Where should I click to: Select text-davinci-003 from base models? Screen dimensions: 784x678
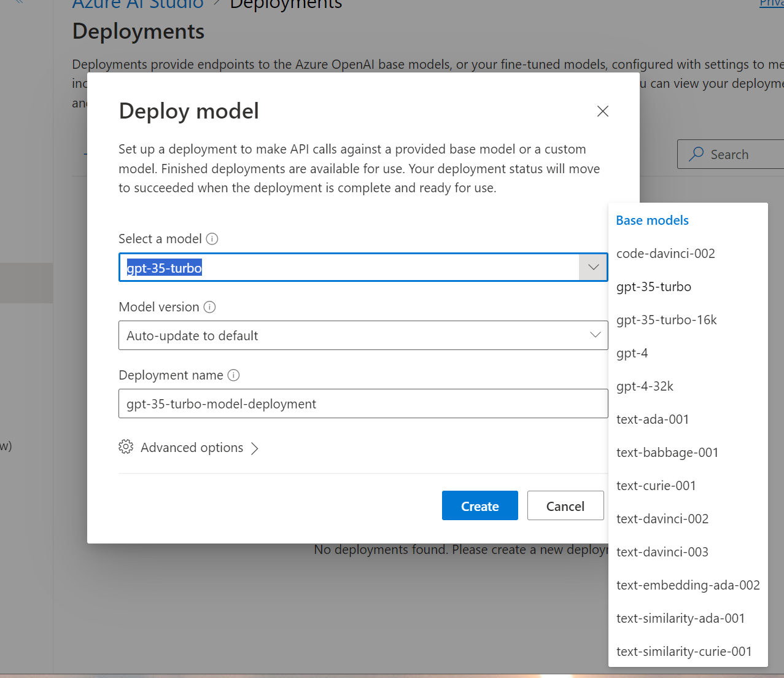662,552
